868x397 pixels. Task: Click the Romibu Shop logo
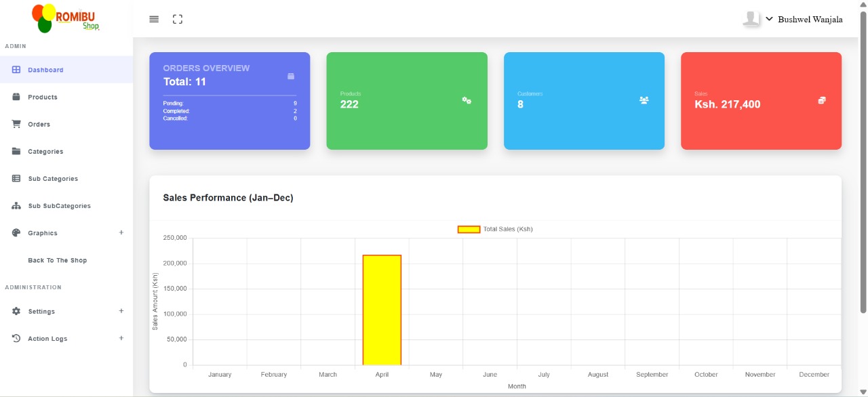tap(66, 18)
